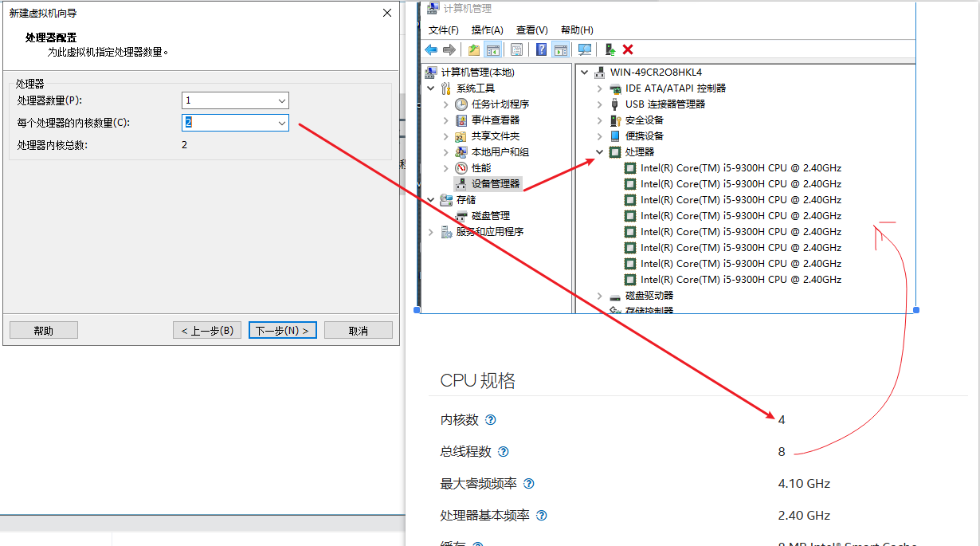Open the 帮助(H) menu
Screen dimensions: 980x546
[x=577, y=29]
